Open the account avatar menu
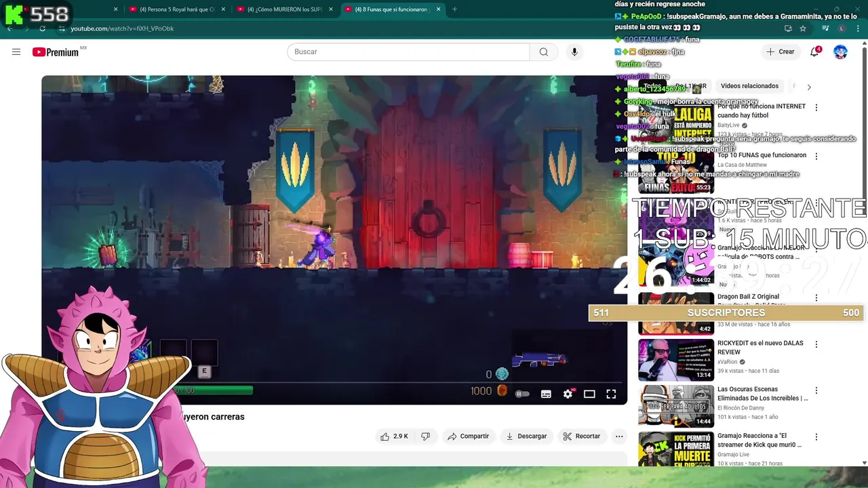Viewport: 868px width, 488px height. click(x=840, y=52)
